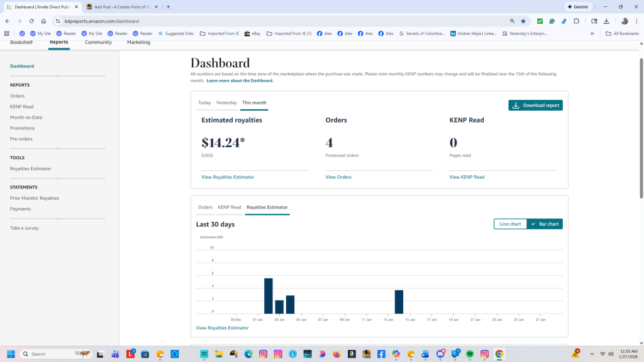Open Spotify from the taskbar
The width and height of the screenshot is (644, 362).
[x=470, y=354]
